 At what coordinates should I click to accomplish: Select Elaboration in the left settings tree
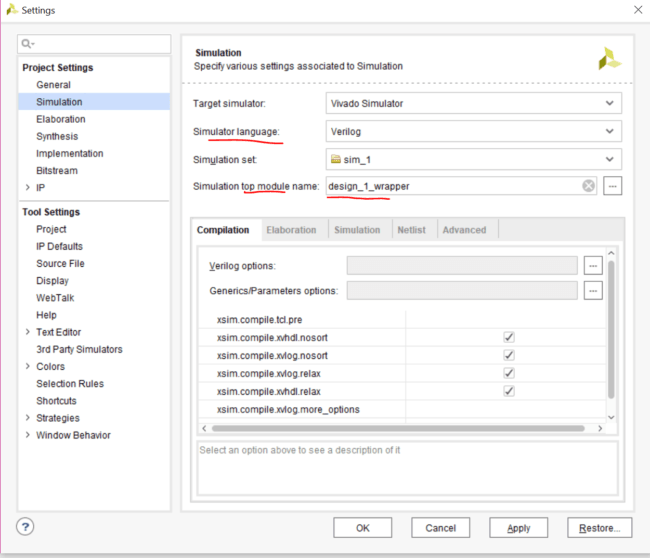click(x=61, y=119)
